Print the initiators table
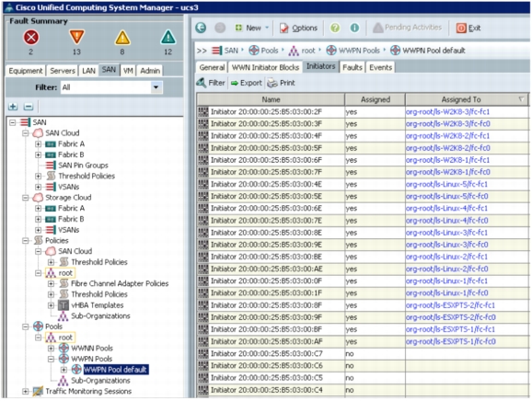Image resolution: width=532 pixels, height=401 pixels. (281, 83)
